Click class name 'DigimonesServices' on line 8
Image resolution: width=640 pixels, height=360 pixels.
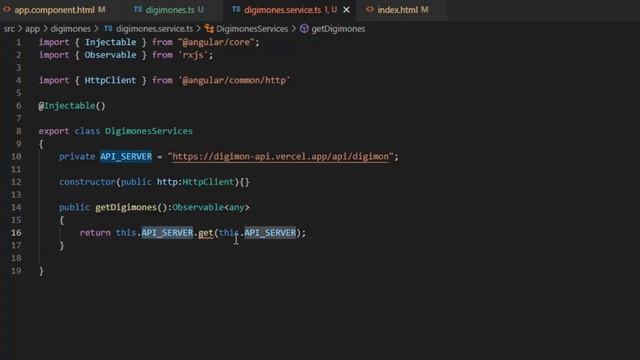[149, 131]
